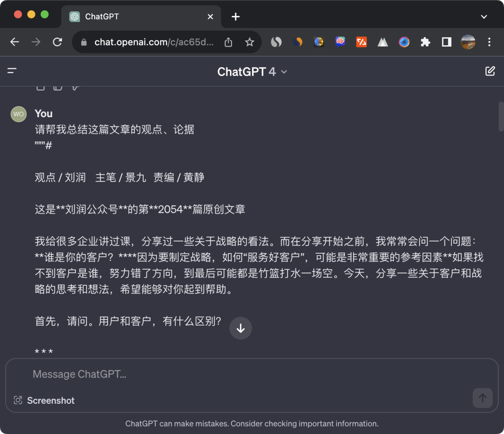Send the message with up-arrow button
Viewport: 504px width, 434px height.
483,399
